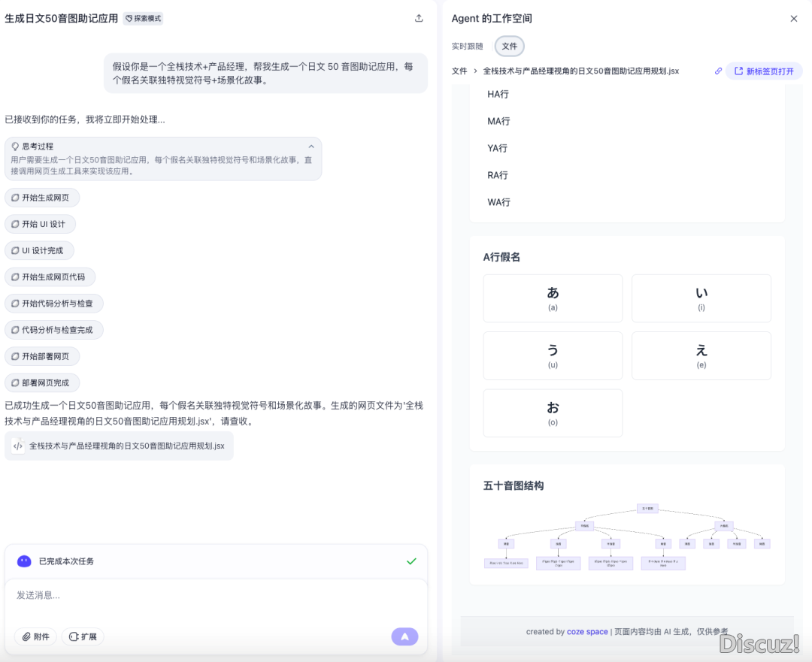The height and width of the screenshot is (662, 812).
Task: Click the green task completed checkmark
Action: pyautogui.click(x=411, y=561)
